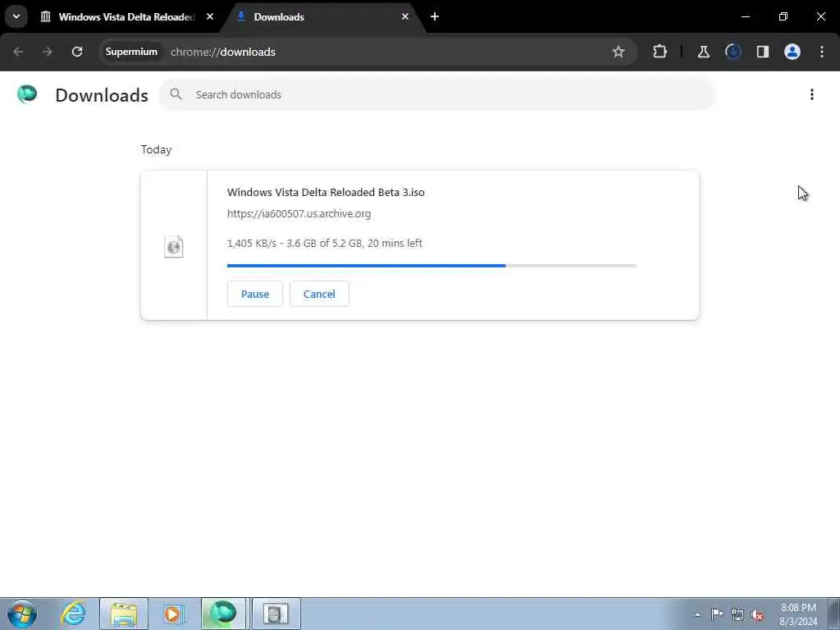
Task: Click the download progress bar
Action: pos(431,266)
